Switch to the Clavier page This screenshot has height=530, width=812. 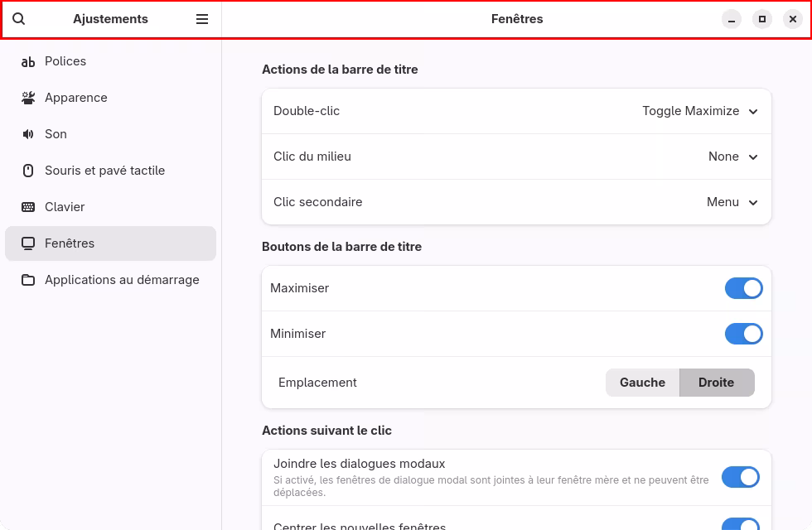click(110, 207)
